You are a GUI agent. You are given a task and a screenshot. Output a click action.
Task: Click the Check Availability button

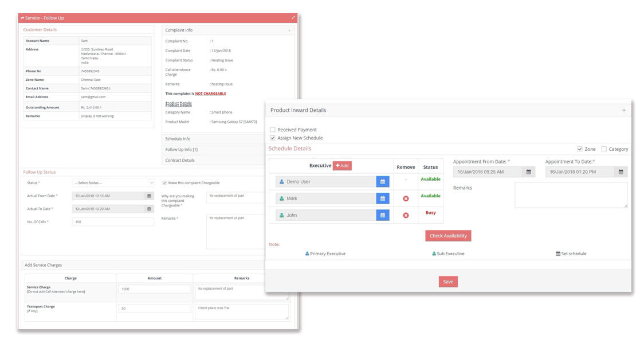click(x=448, y=235)
